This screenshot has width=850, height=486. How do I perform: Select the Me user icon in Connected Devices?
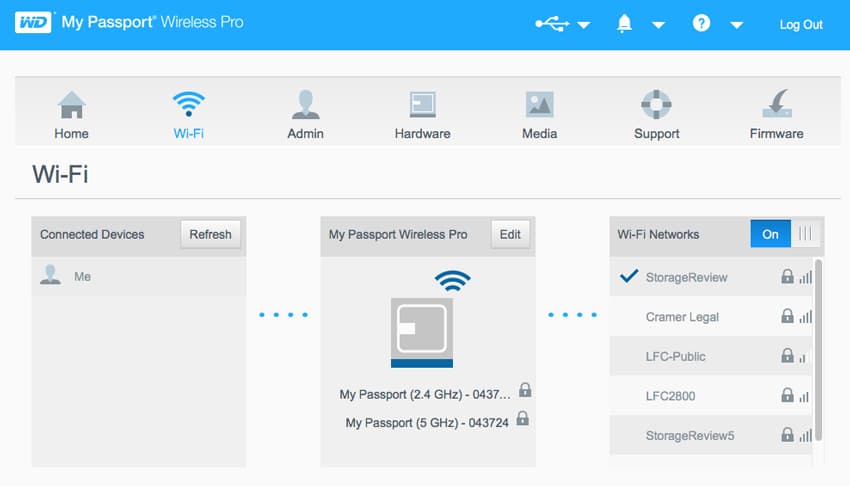click(50, 275)
